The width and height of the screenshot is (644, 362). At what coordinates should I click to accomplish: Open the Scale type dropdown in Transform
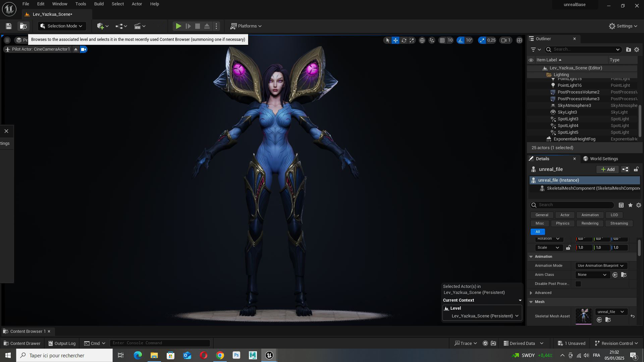point(548,248)
